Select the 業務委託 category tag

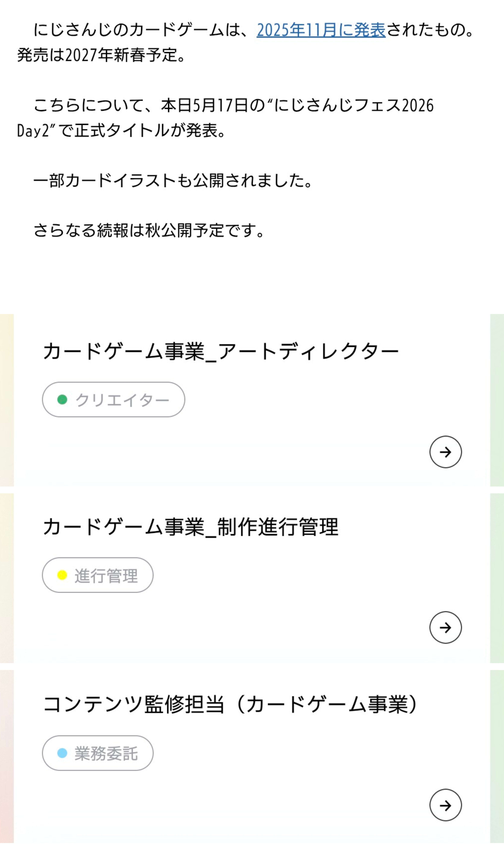(97, 753)
